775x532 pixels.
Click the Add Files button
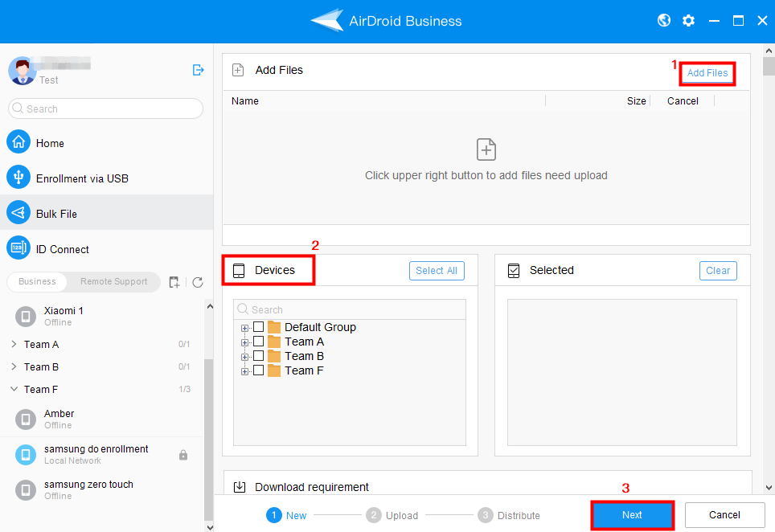coord(707,73)
